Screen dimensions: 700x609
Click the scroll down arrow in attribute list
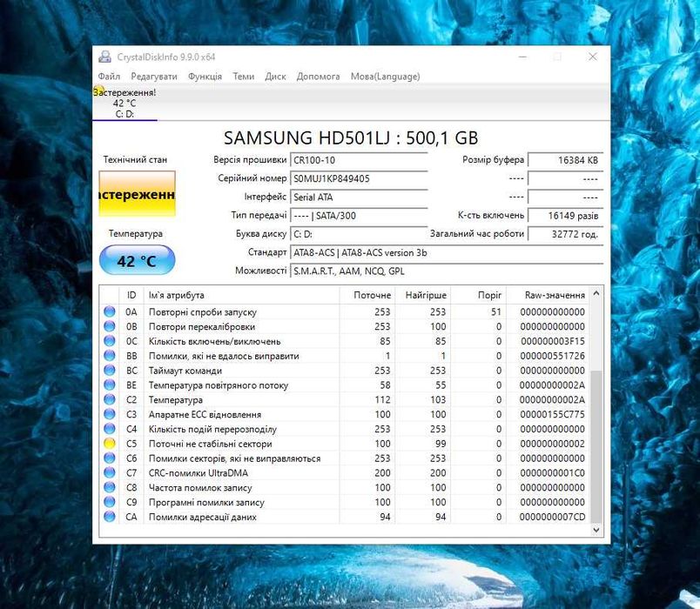click(x=596, y=530)
